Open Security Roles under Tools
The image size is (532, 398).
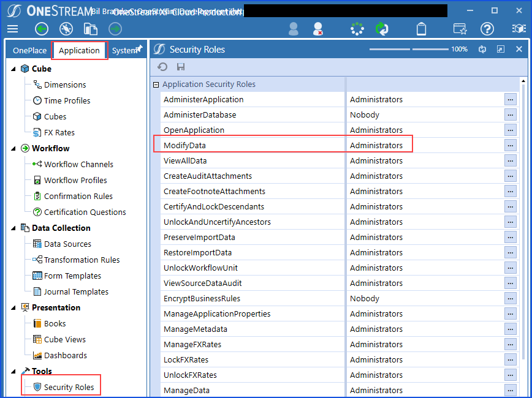[64, 387]
